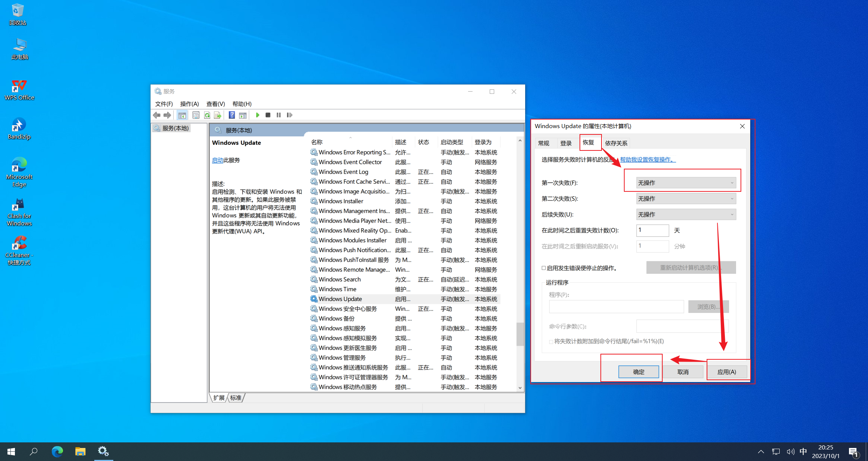Open the 此电脑 desktop icon
This screenshot has width=868, height=461.
point(19,49)
